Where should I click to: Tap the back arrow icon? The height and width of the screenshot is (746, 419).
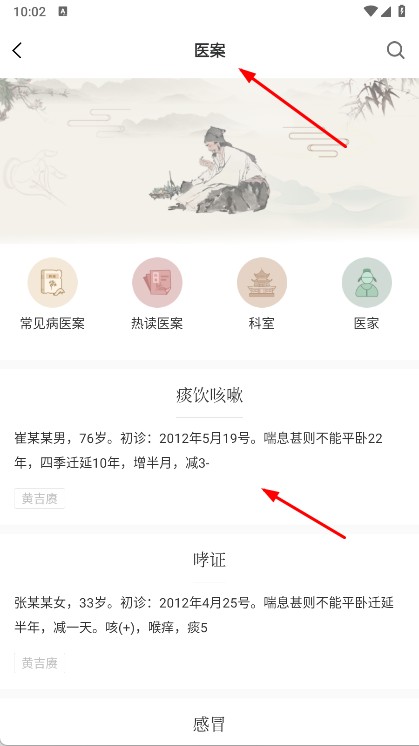(17, 50)
